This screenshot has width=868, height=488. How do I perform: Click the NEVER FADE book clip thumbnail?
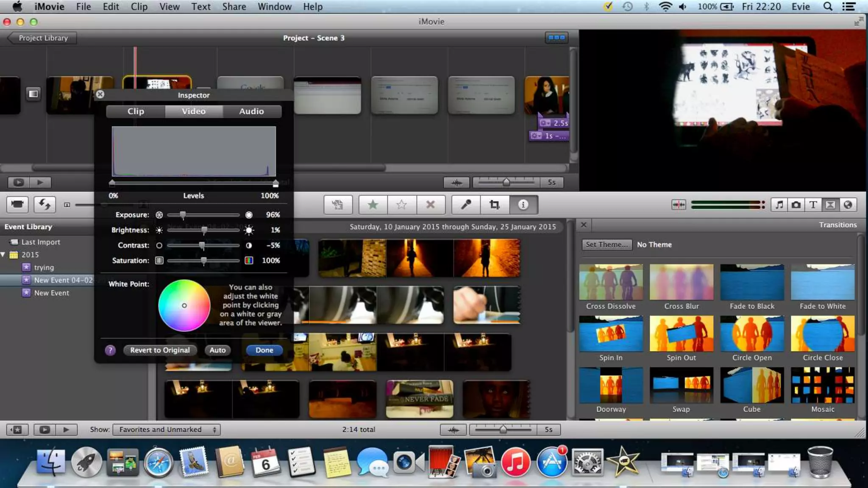[420, 399]
